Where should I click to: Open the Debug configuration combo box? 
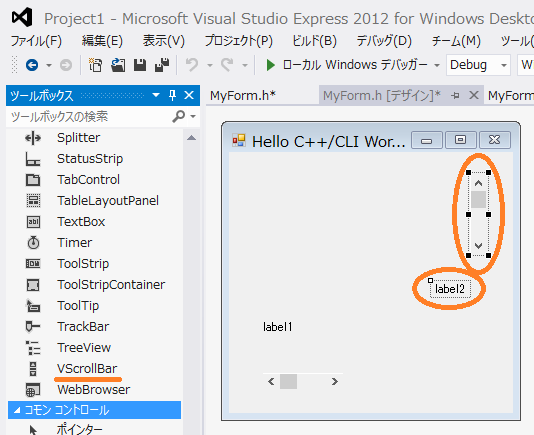(478, 65)
